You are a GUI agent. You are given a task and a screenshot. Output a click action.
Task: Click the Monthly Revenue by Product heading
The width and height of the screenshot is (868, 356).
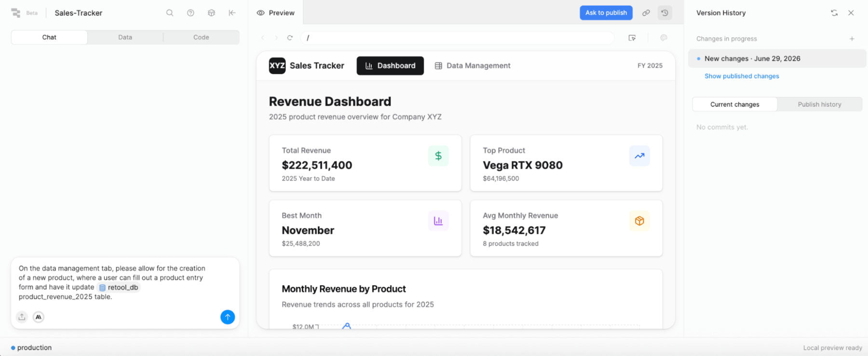tap(344, 289)
